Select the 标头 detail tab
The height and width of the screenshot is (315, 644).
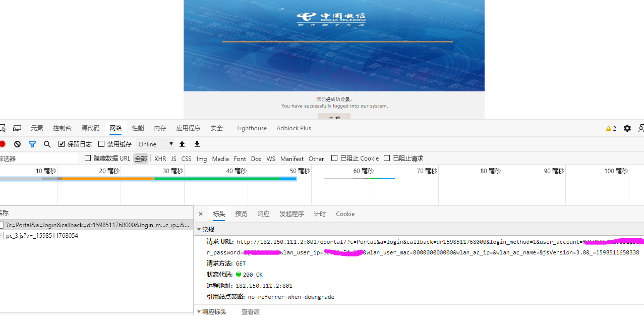pos(219,214)
